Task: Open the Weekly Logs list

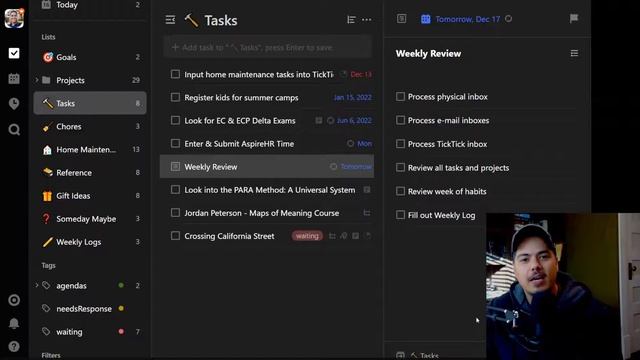Action: [90, 242]
